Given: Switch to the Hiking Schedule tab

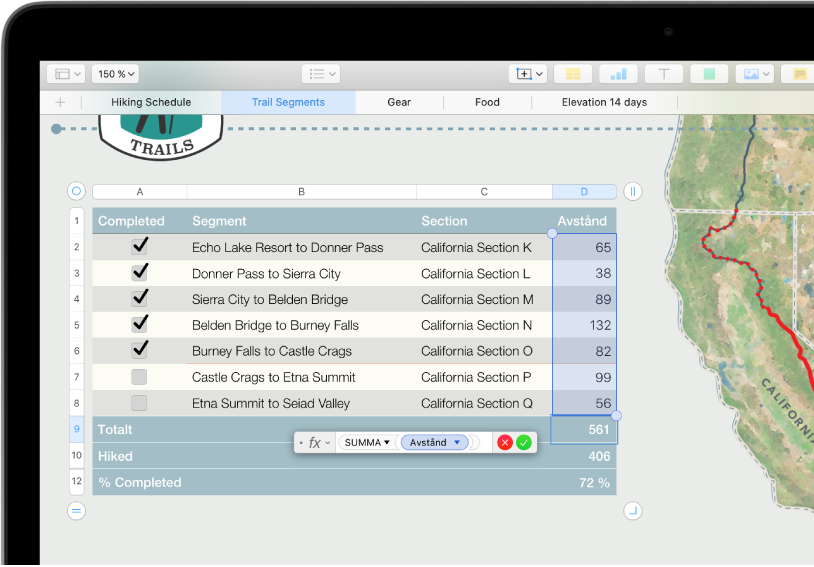Looking at the screenshot, I should pos(151,102).
